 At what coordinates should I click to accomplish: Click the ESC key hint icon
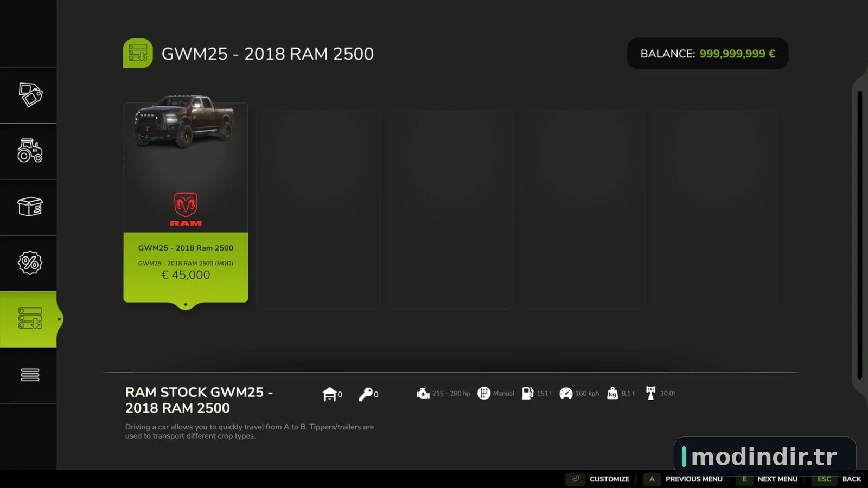[x=824, y=479]
